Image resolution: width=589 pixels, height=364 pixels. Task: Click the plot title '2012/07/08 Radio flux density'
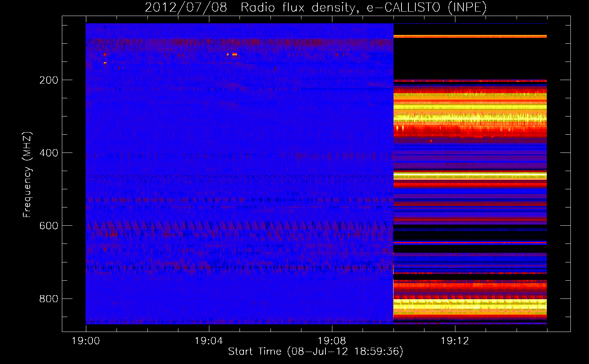pyautogui.click(x=316, y=7)
